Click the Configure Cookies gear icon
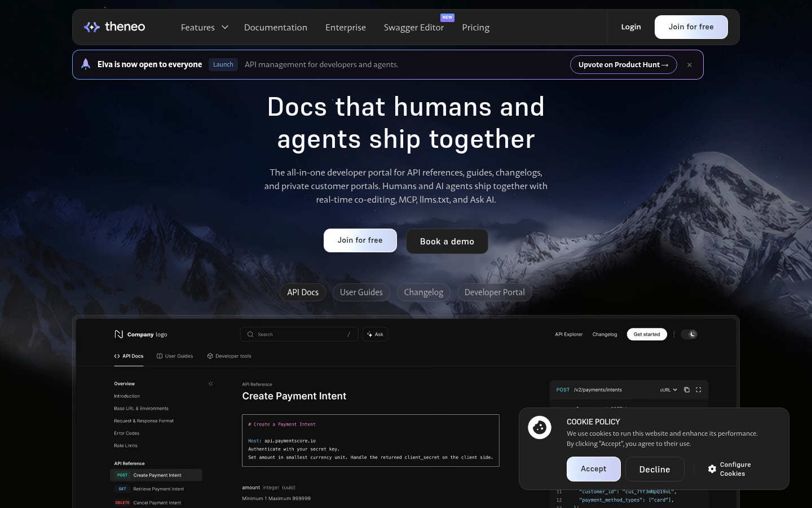This screenshot has height=508, width=812. tap(712, 469)
